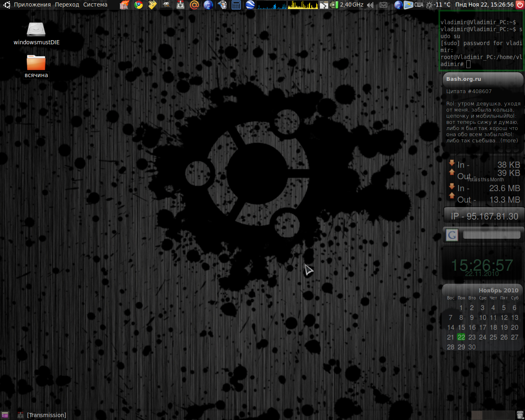Toggle the show desktop button
Screen dimensions: 525x420
(5, 415)
